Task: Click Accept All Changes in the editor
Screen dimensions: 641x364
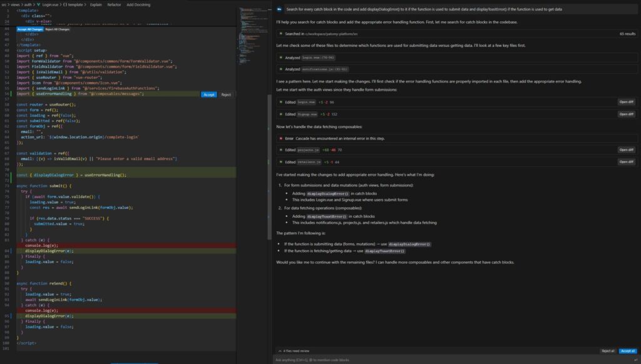Action: [x=30, y=29]
